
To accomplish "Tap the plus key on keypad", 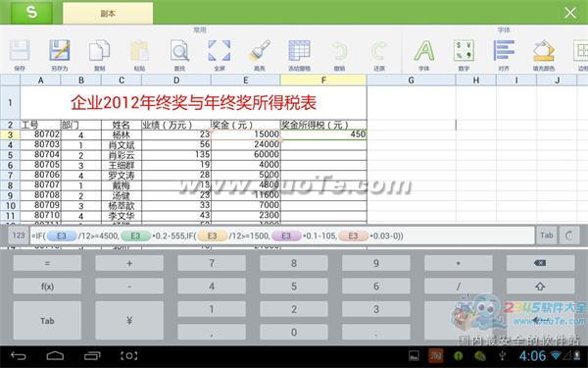I will coord(129,263).
